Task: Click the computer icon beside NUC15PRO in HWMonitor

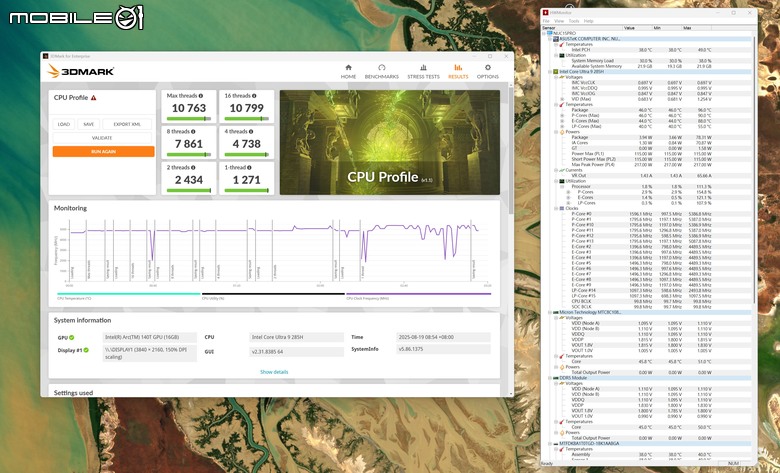Action: (x=550, y=33)
